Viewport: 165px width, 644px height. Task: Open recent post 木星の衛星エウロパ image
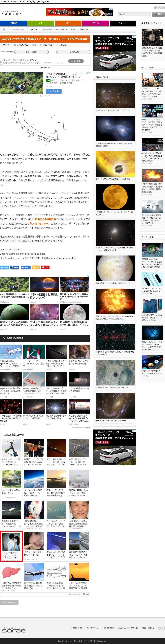coord(115,268)
